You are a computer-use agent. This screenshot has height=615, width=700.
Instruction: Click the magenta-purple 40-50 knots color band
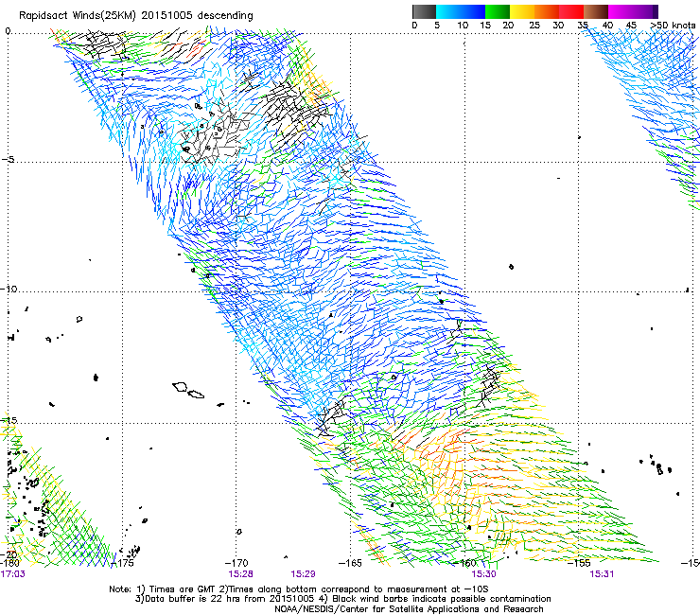(633, 11)
